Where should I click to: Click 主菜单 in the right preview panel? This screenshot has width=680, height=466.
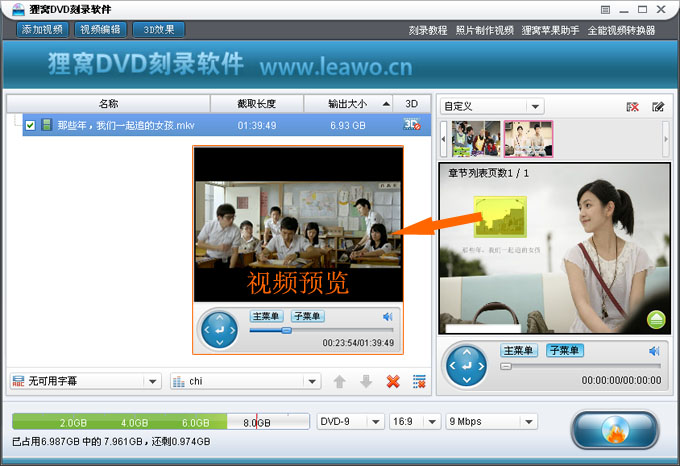point(518,350)
